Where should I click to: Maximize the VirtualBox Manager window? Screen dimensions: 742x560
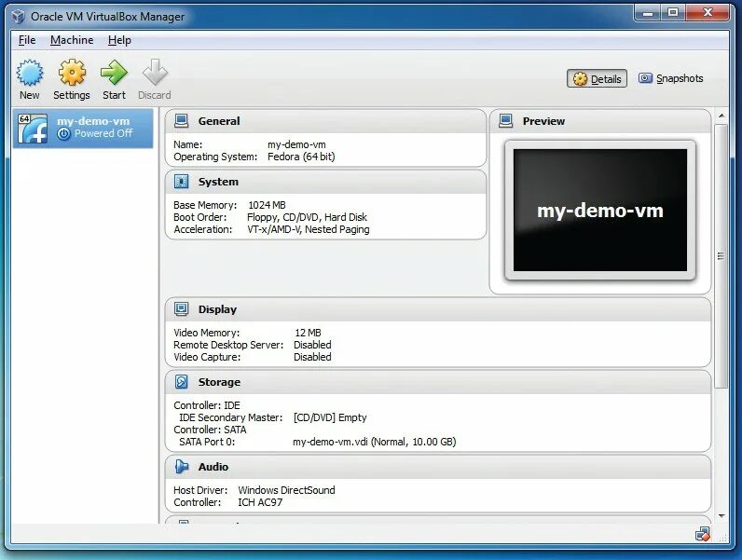coord(673,13)
